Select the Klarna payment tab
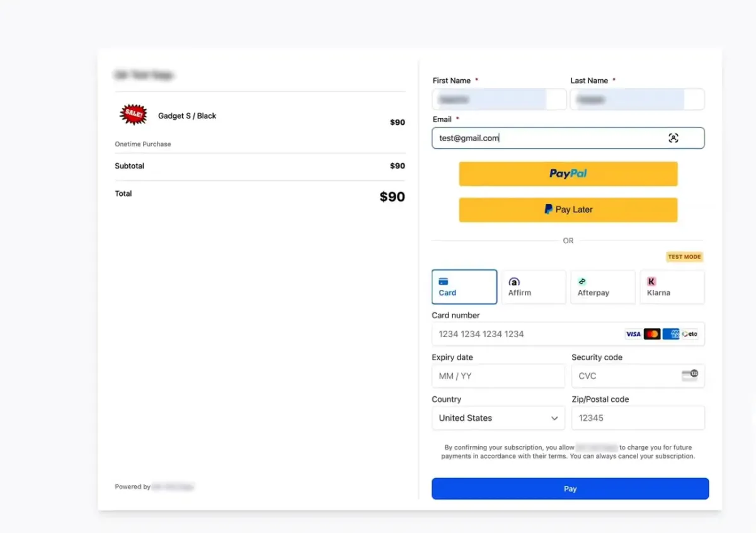Image resolution: width=756 pixels, height=533 pixels. (672, 287)
